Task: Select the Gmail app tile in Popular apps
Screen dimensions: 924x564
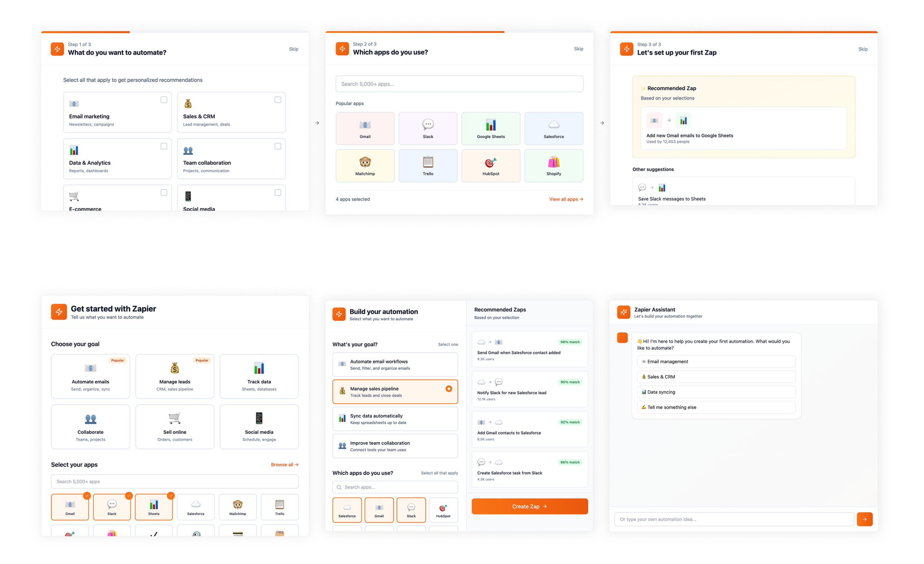Action: click(x=365, y=128)
